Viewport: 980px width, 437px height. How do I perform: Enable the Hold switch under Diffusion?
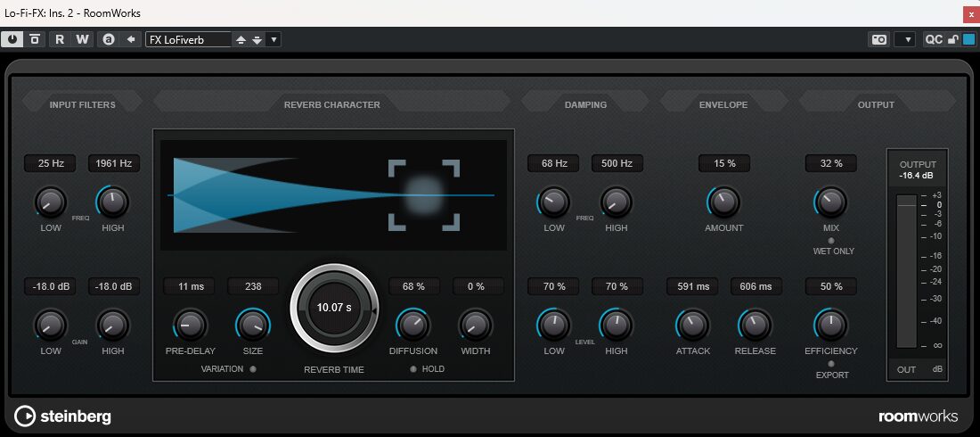click(414, 368)
